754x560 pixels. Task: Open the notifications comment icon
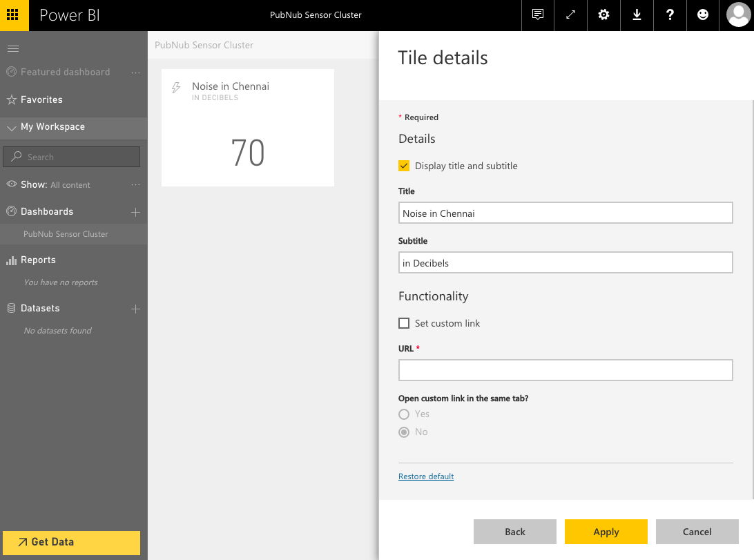538,15
